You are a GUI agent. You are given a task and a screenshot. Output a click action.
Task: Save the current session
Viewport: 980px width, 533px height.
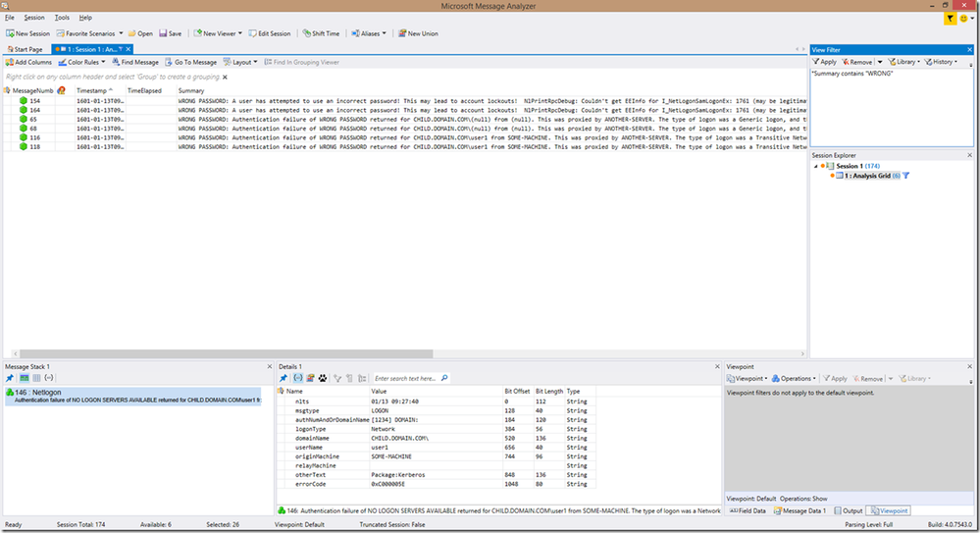tap(170, 33)
